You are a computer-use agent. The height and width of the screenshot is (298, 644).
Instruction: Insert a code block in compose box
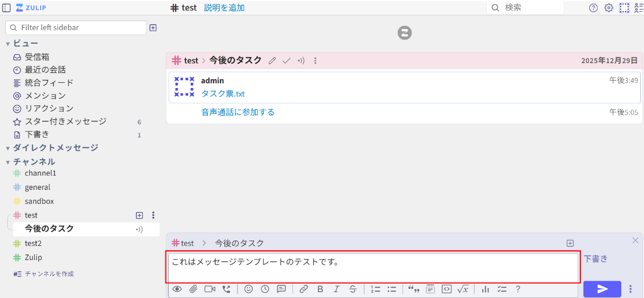pyautogui.click(x=446, y=289)
